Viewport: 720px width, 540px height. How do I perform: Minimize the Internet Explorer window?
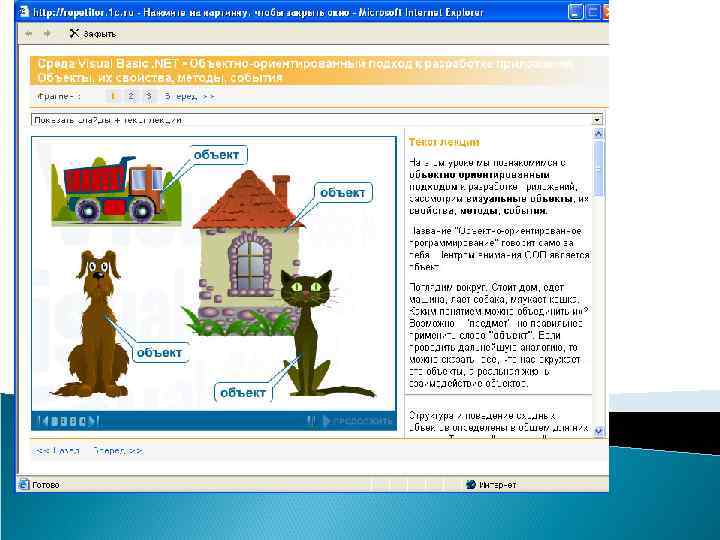576,11
